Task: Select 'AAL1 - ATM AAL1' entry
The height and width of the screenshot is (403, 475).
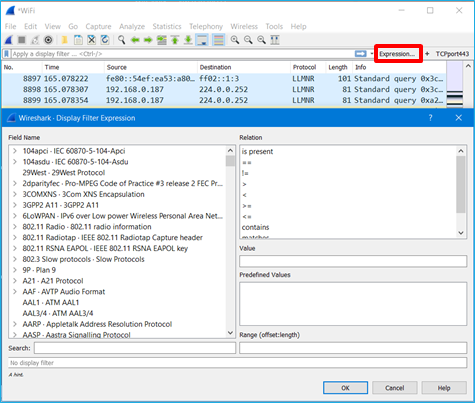Action: tap(51, 302)
